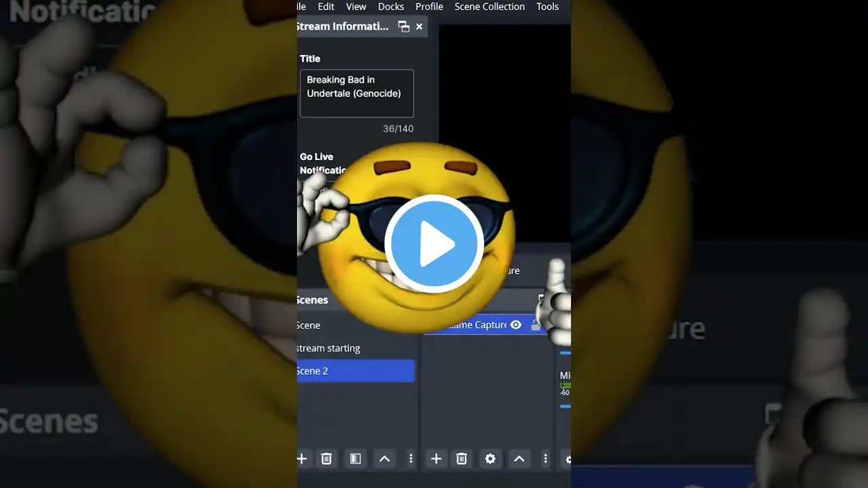Select the "stream starting" scene
The height and width of the screenshot is (488, 868).
pyautogui.click(x=330, y=348)
